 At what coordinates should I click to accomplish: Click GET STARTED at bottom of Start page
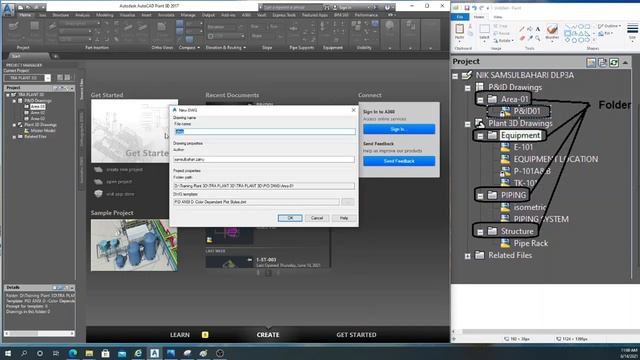pyautogui.click(x=356, y=335)
